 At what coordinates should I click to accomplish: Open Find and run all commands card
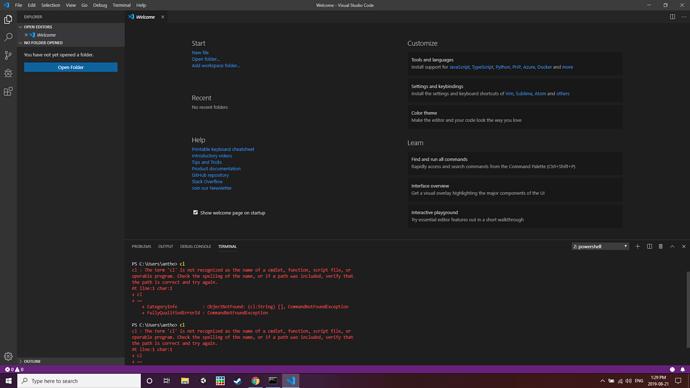515,163
